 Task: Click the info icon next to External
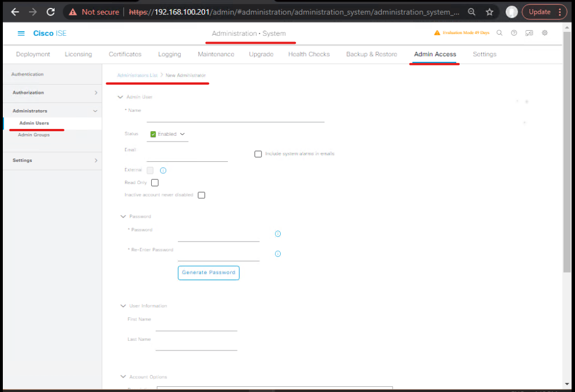click(x=163, y=170)
